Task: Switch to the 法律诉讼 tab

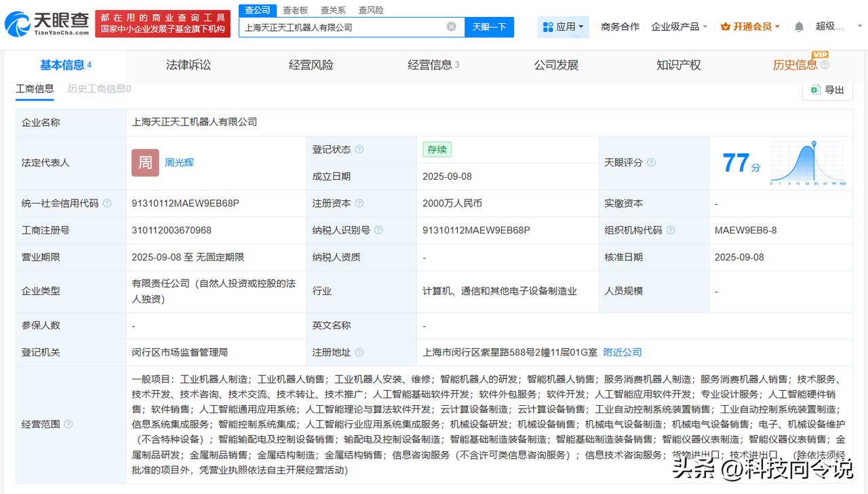Action: click(x=189, y=65)
